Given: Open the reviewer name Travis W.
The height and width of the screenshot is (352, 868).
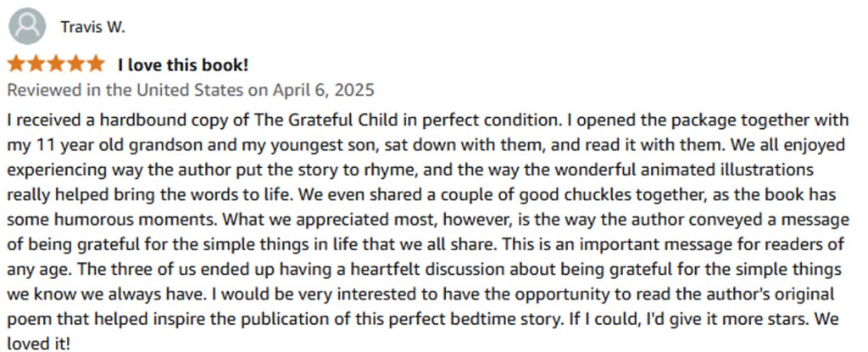Looking at the screenshot, I should pos(92,27).
